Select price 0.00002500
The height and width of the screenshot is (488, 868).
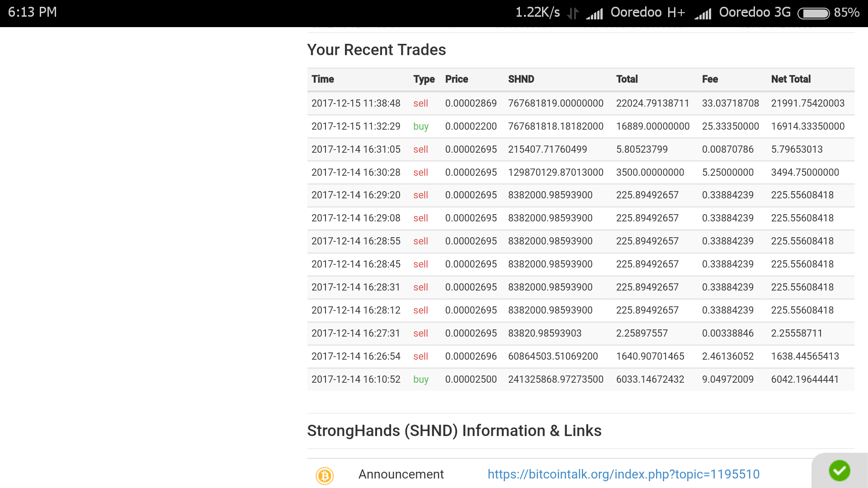pyautogui.click(x=471, y=379)
